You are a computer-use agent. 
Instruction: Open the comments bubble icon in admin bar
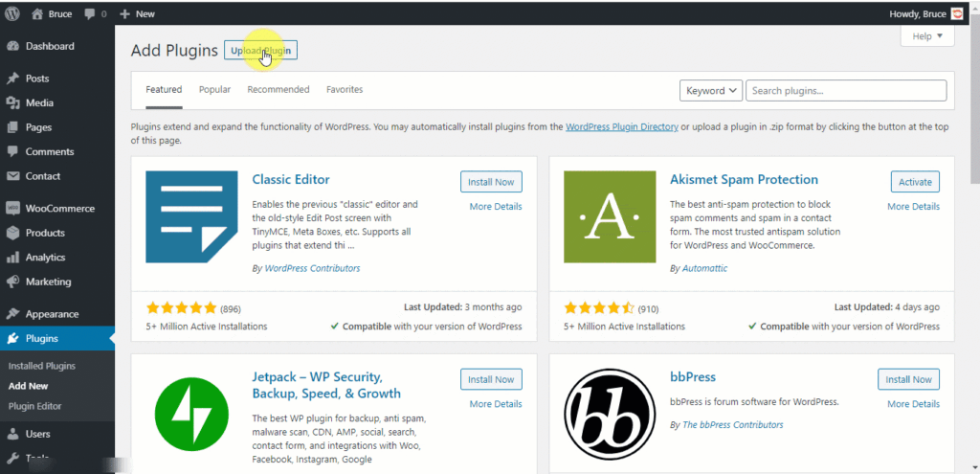(x=91, y=13)
